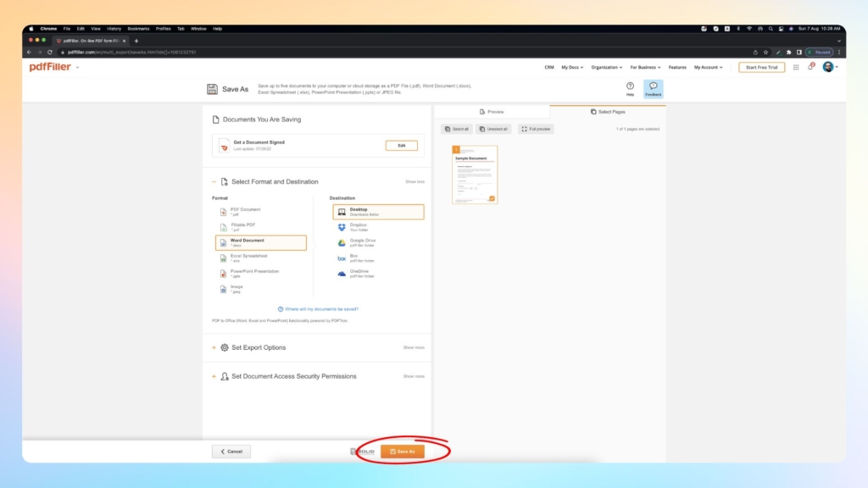Open Chrome extensions puzzle icon
Viewport: 868px width, 488px height.
tap(789, 52)
